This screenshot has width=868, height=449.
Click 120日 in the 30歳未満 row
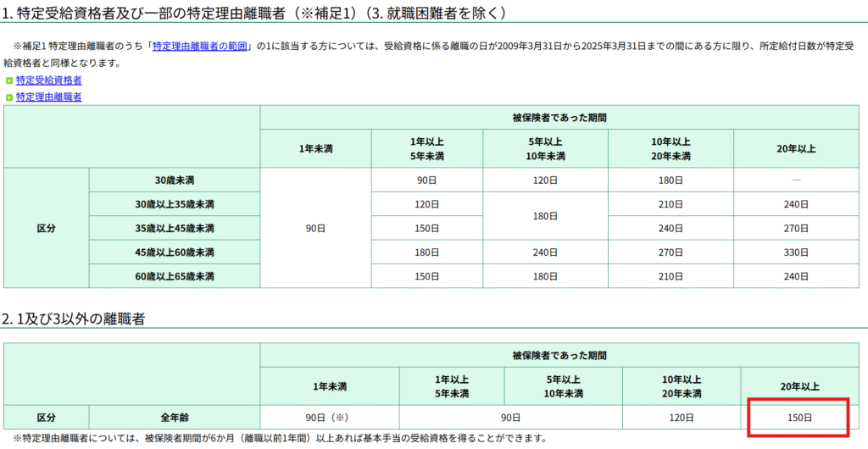click(545, 180)
